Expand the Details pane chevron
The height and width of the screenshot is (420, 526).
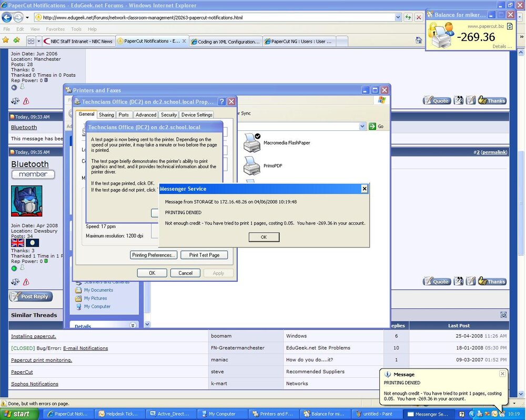pyautogui.click(x=133, y=325)
